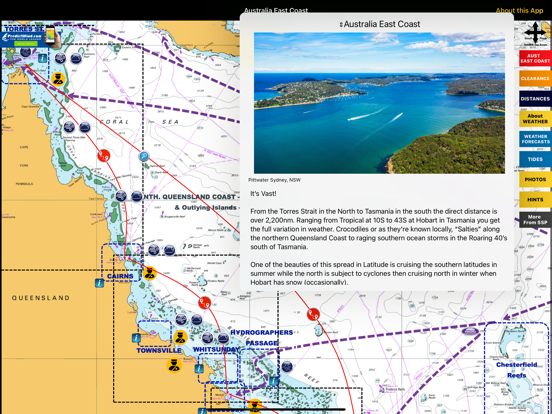
Task: Tap info icon at Hydrographers Passage box corner
Action: [x=274, y=381]
